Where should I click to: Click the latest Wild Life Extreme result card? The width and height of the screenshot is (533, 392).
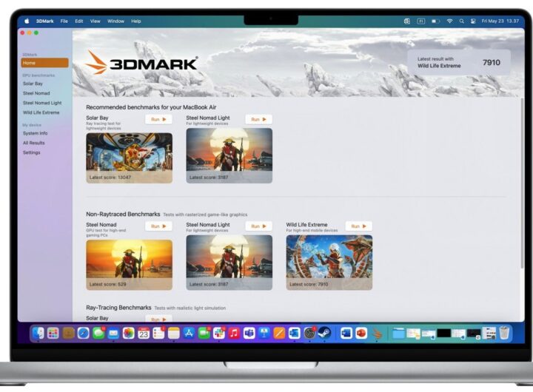459,63
